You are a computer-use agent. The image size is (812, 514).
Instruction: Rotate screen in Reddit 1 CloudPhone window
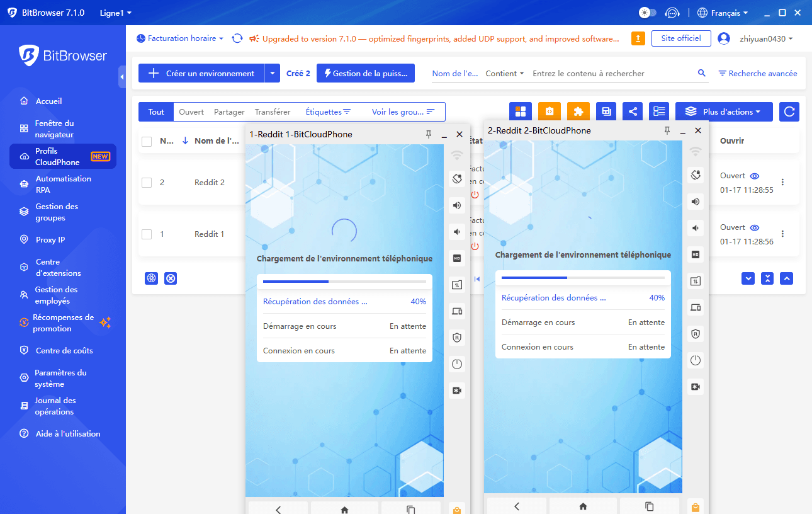click(x=457, y=178)
